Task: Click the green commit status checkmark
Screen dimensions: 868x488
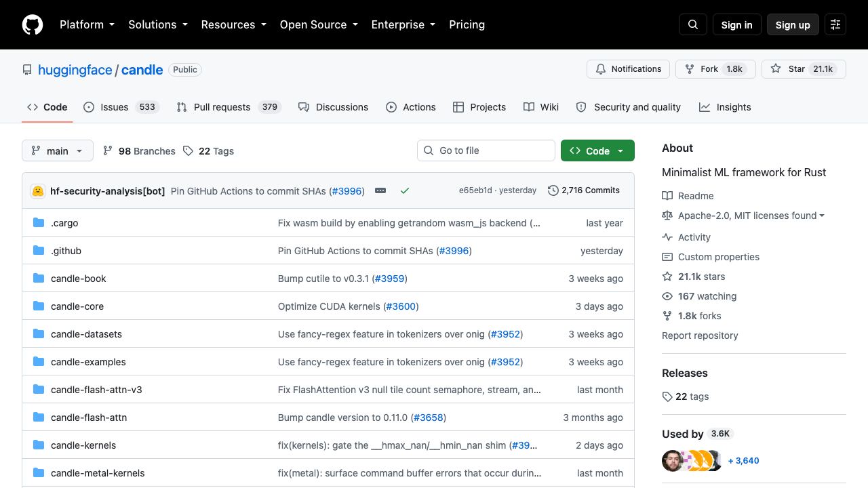Action: pos(405,190)
